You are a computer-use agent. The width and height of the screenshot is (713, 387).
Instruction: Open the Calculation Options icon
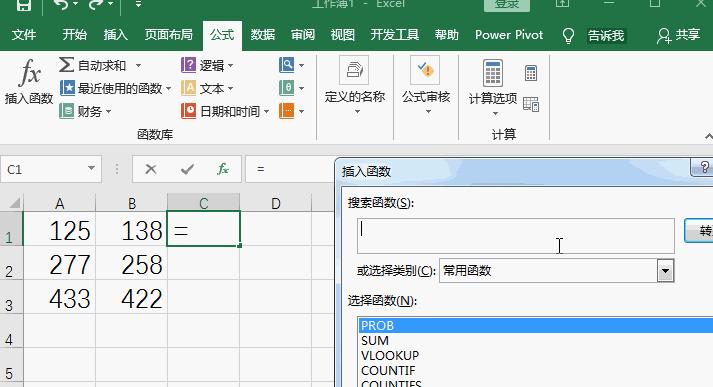(493, 73)
